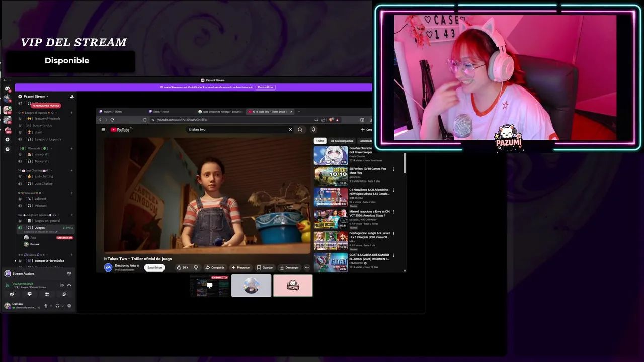The height and width of the screenshot is (362, 644).
Task: Jump to '75 menciones nuevas' pill
Action: (46, 106)
